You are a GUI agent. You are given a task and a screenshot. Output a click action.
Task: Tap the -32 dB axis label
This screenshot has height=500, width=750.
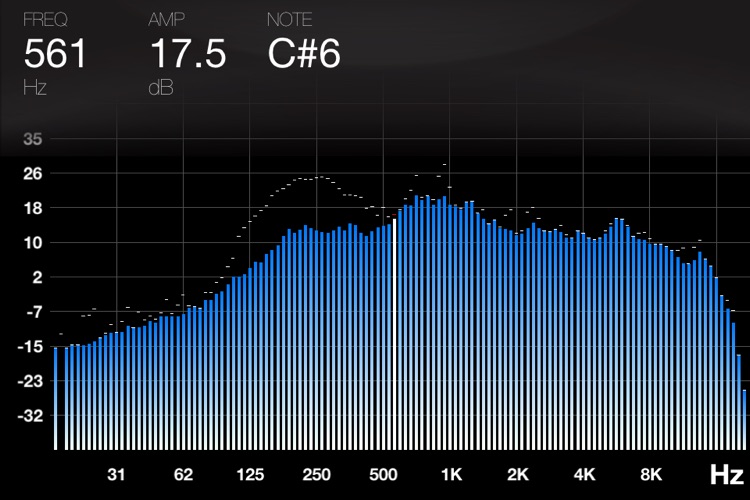tap(30, 416)
